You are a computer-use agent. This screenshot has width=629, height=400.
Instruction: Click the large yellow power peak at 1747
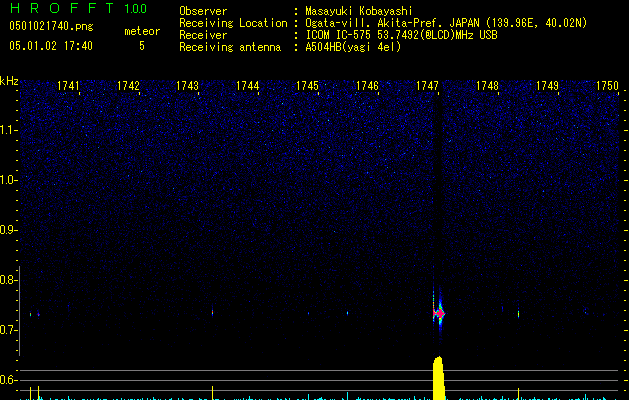438,378
